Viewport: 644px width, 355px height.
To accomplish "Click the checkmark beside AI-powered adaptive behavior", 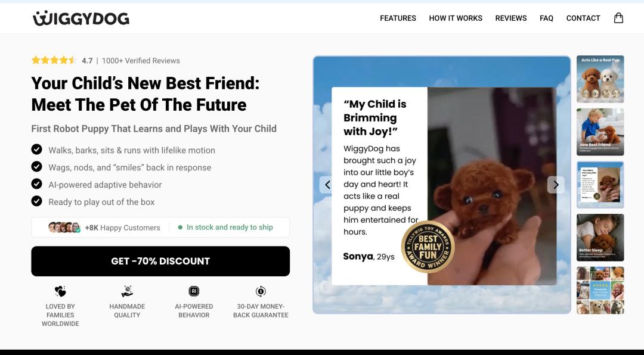I will [x=36, y=184].
